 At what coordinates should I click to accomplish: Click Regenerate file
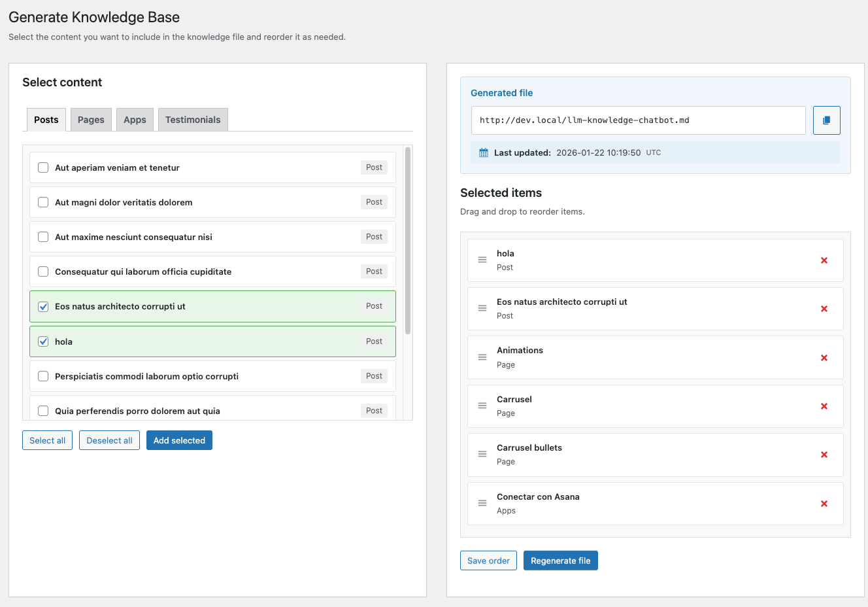click(x=560, y=561)
